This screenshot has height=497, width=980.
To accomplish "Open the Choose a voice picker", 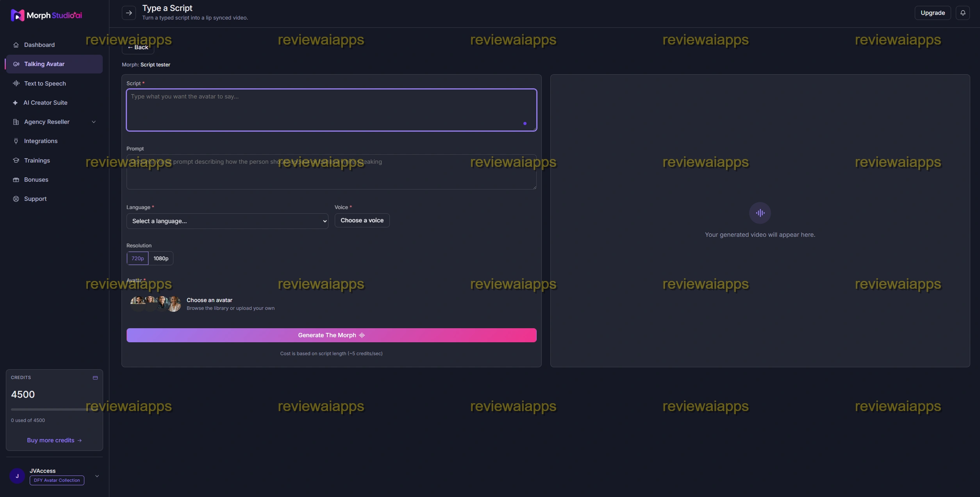I will pyautogui.click(x=362, y=220).
